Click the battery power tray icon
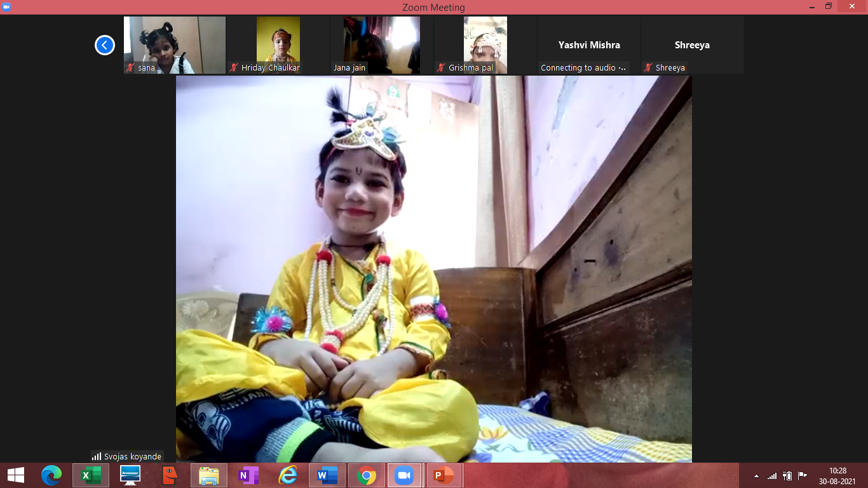 tap(787, 476)
